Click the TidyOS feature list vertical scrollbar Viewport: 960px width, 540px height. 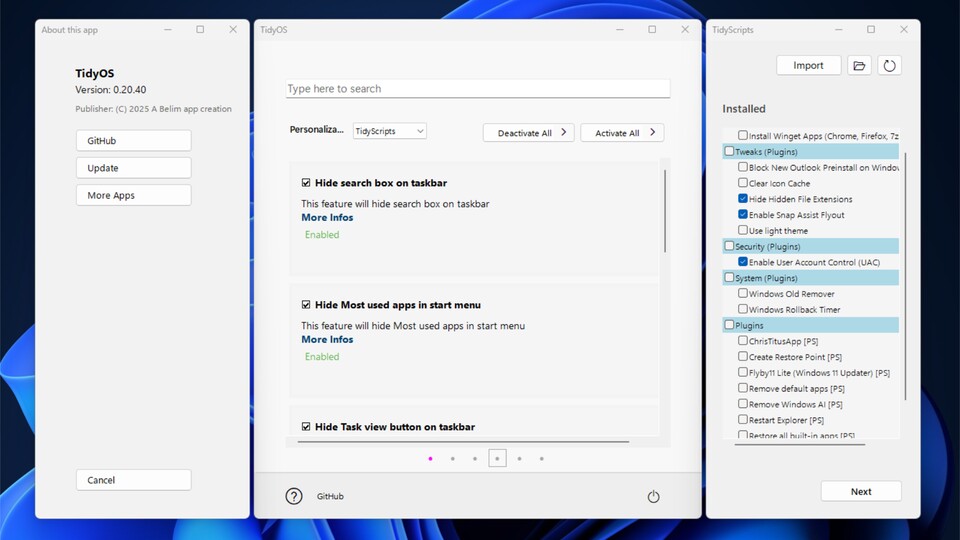point(665,211)
